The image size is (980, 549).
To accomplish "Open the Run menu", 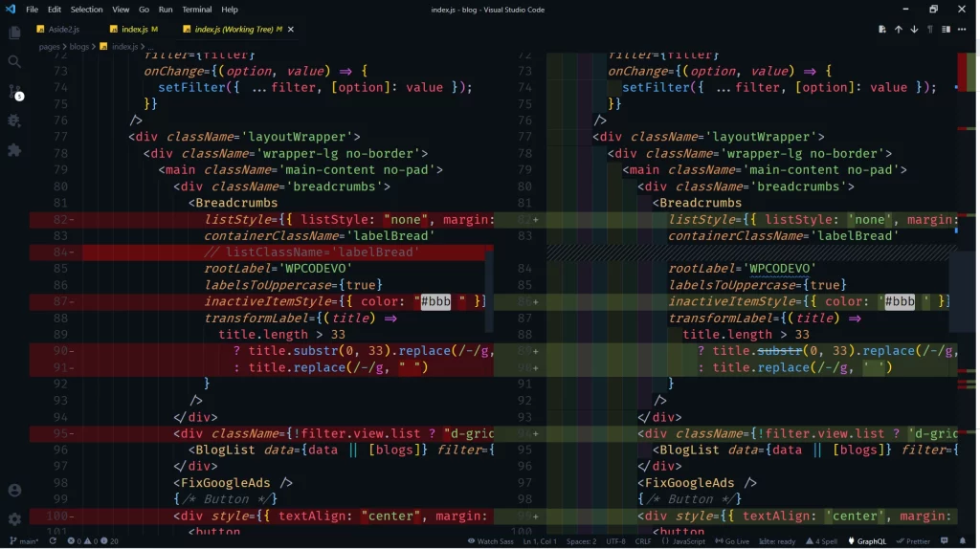I will [165, 10].
